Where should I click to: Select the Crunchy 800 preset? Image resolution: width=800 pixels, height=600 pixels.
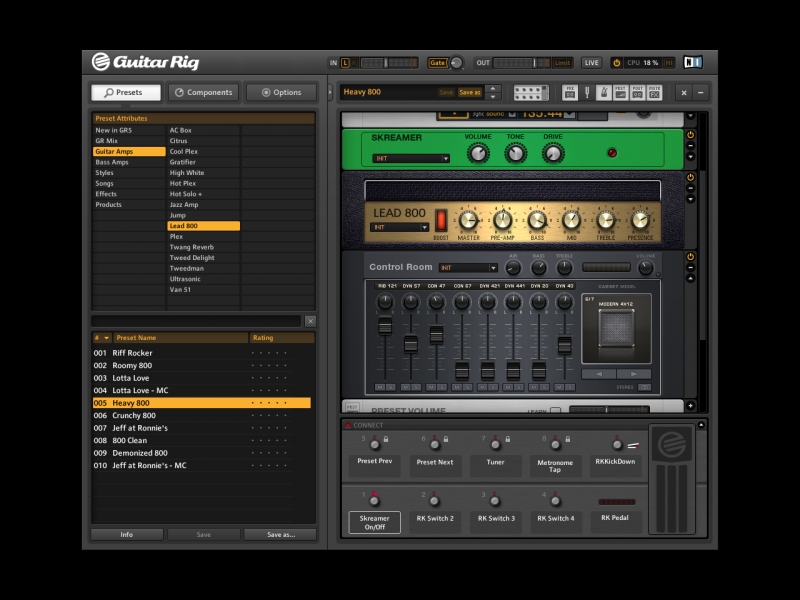point(133,415)
